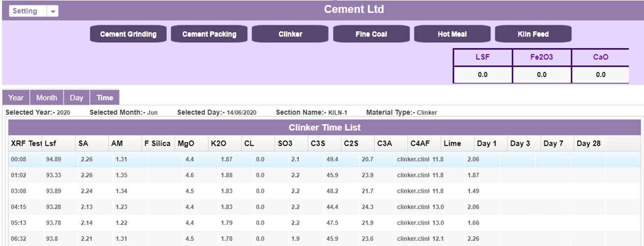
Task: Select the Clinker material button
Action: point(290,34)
